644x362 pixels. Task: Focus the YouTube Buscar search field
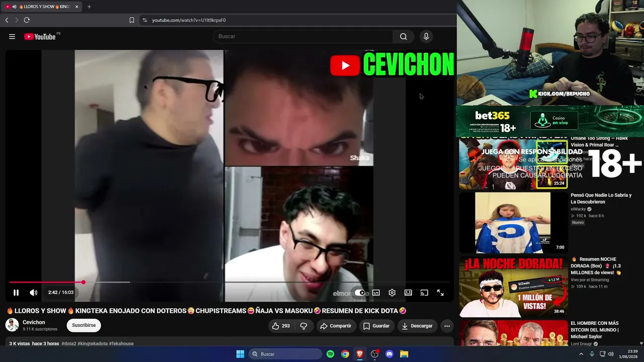[x=303, y=36]
